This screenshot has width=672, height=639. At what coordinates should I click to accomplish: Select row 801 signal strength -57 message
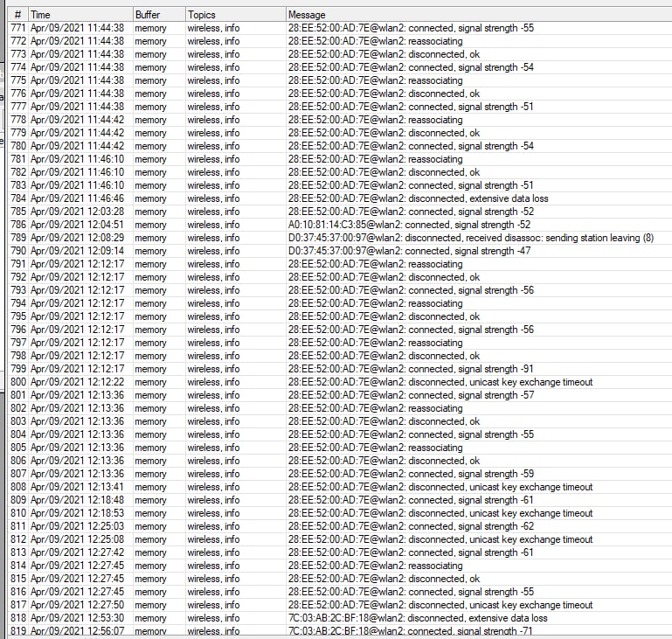(411, 395)
